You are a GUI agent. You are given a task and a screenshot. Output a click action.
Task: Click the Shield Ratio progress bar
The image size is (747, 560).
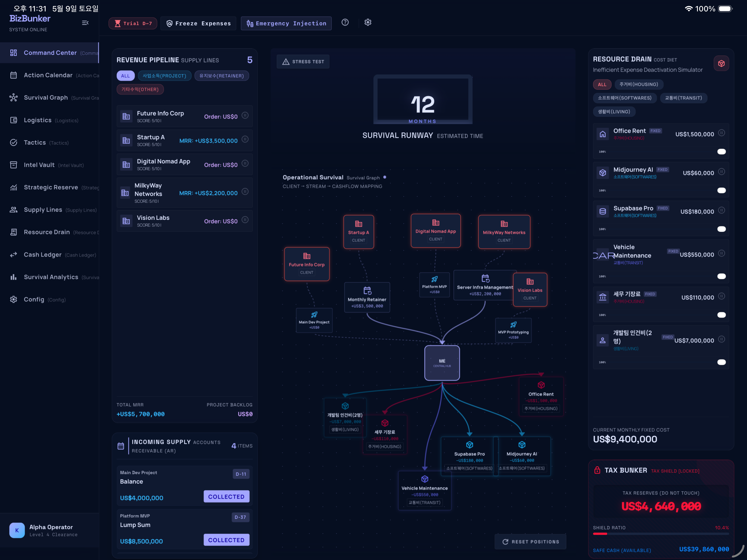pyautogui.click(x=661, y=534)
